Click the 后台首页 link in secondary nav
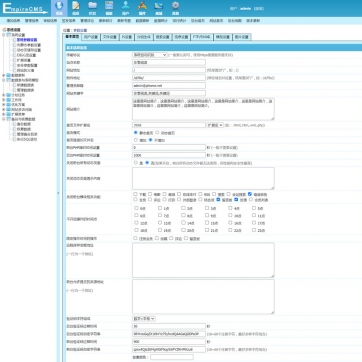 pyautogui.click(x=198, y=21)
